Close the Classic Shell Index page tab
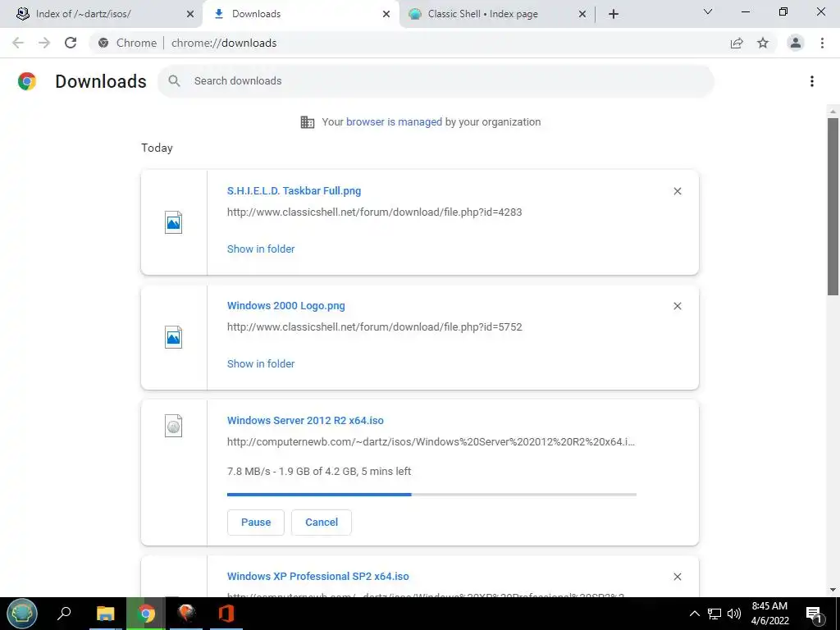 point(582,14)
